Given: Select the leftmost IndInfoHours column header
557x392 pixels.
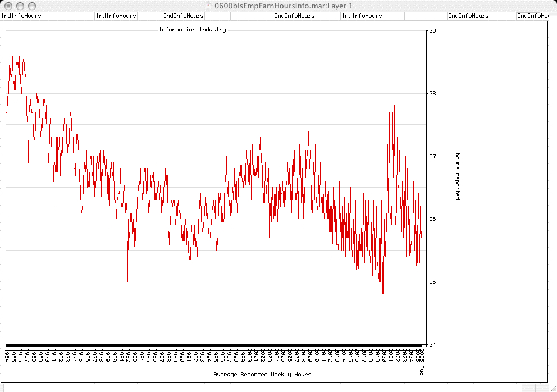Looking at the screenshot, I should tap(21, 16).
